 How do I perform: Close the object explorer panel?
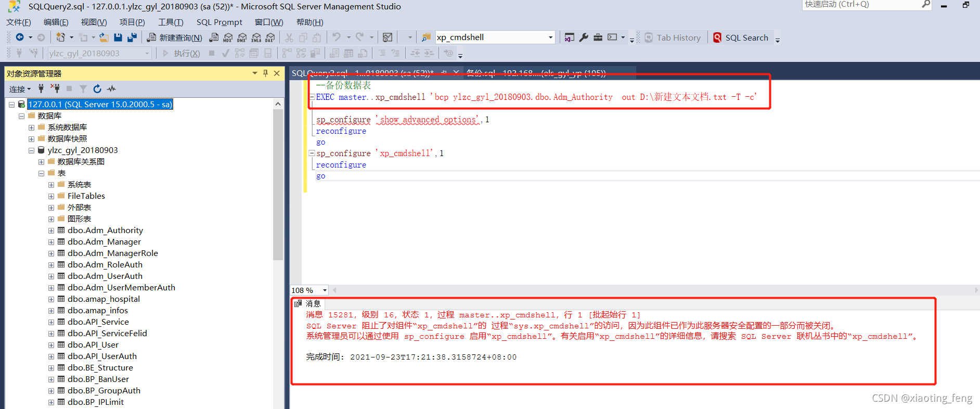277,73
